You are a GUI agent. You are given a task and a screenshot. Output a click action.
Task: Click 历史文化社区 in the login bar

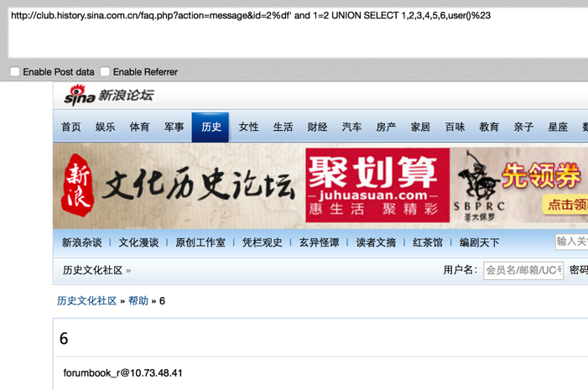tap(92, 270)
